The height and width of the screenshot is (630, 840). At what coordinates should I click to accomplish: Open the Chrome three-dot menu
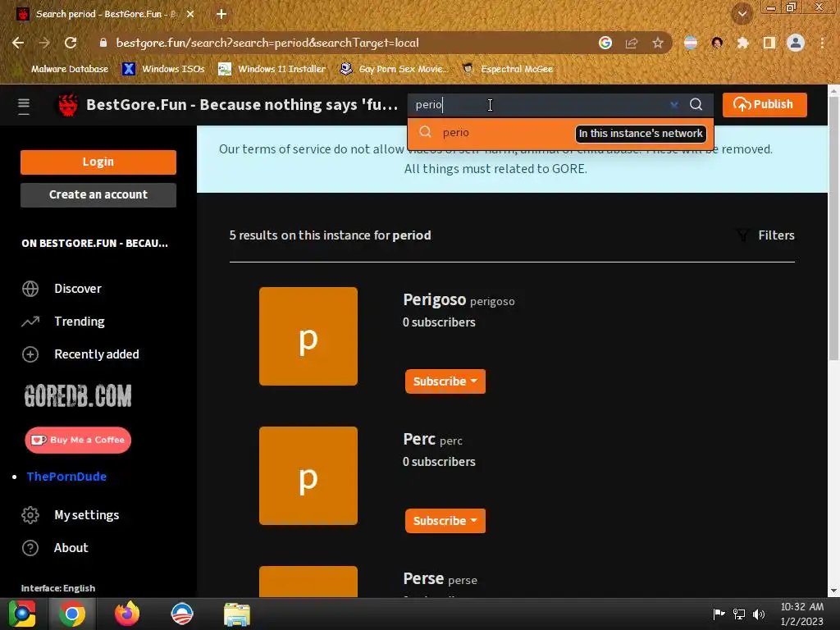click(822, 43)
